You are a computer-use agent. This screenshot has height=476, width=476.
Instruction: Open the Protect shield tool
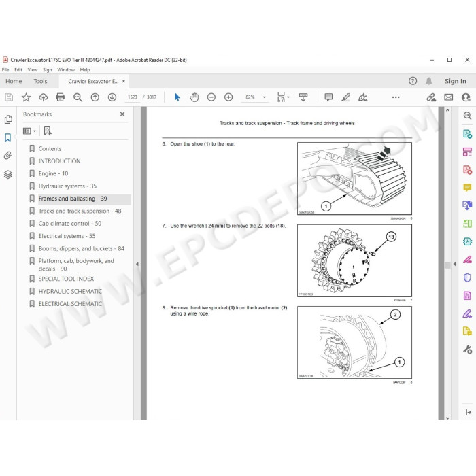[x=467, y=277]
